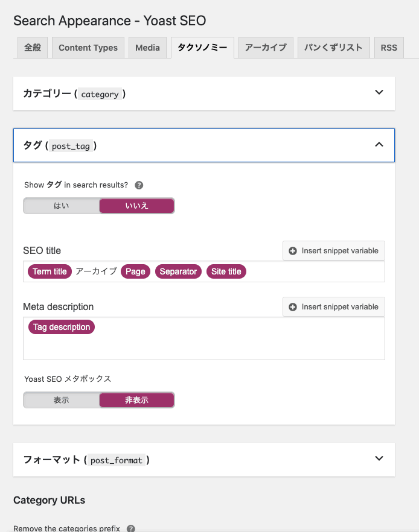Switch to the パンくずリスト tab
The height and width of the screenshot is (532, 419).
pos(333,48)
